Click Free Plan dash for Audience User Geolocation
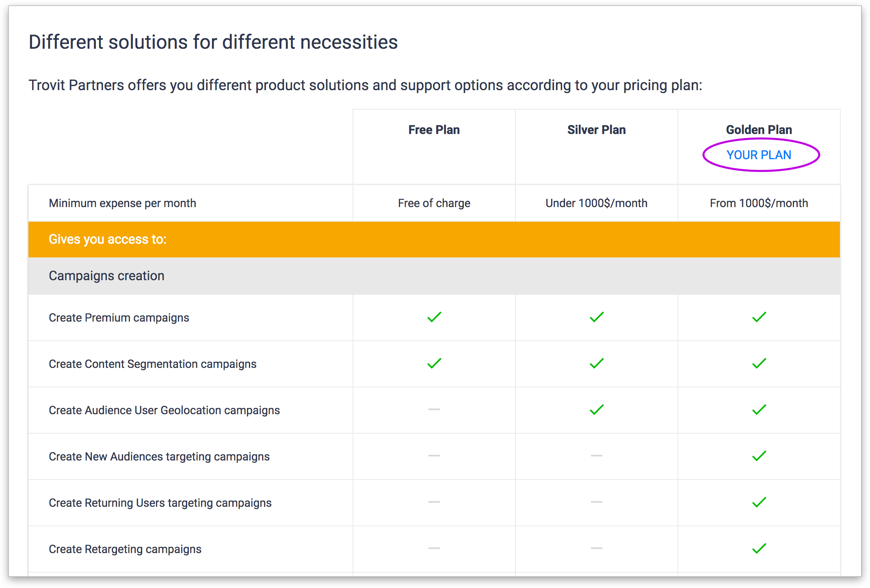 pos(434,409)
